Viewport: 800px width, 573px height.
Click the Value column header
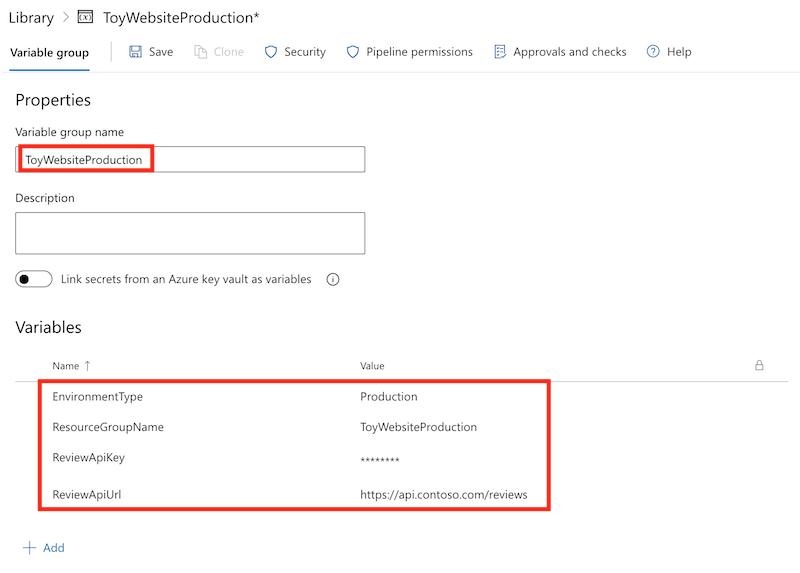click(x=372, y=366)
